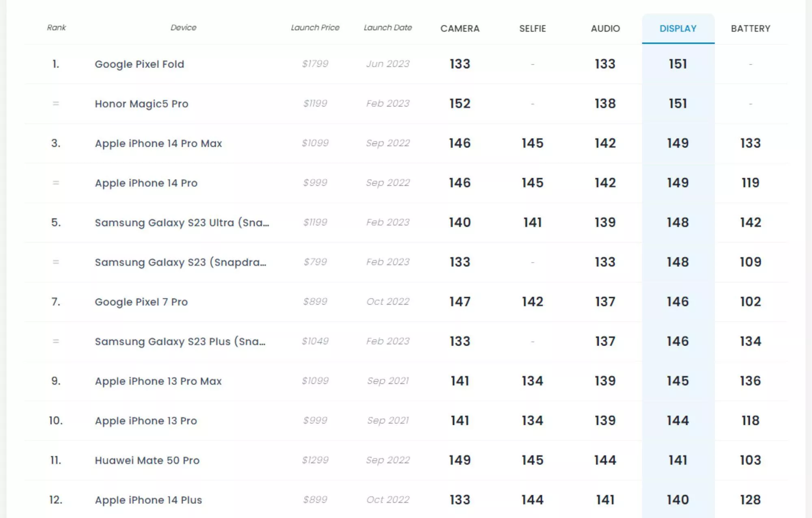812x518 pixels.
Task: Click Galaxy S23 price $799
Action: (315, 262)
